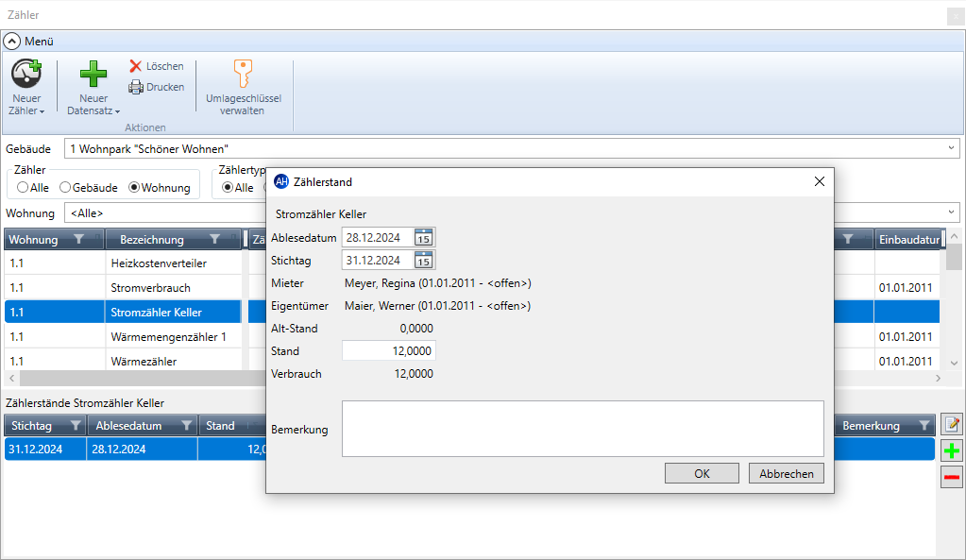The width and height of the screenshot is (966, 560).
Task: Confirm dialog with OK button
Action: [x=702, y=473]
